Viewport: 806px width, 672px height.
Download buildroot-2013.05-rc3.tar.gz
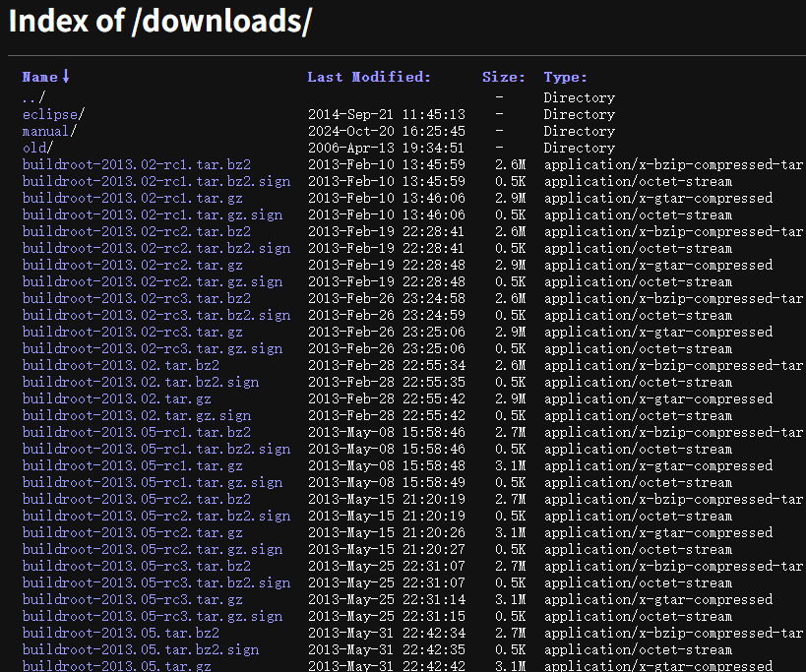click(133, 599)
